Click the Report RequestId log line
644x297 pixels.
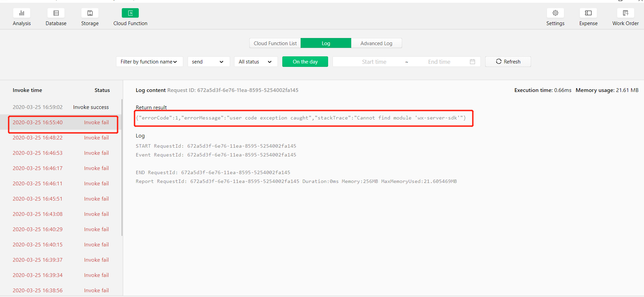(x=296, y=181)
